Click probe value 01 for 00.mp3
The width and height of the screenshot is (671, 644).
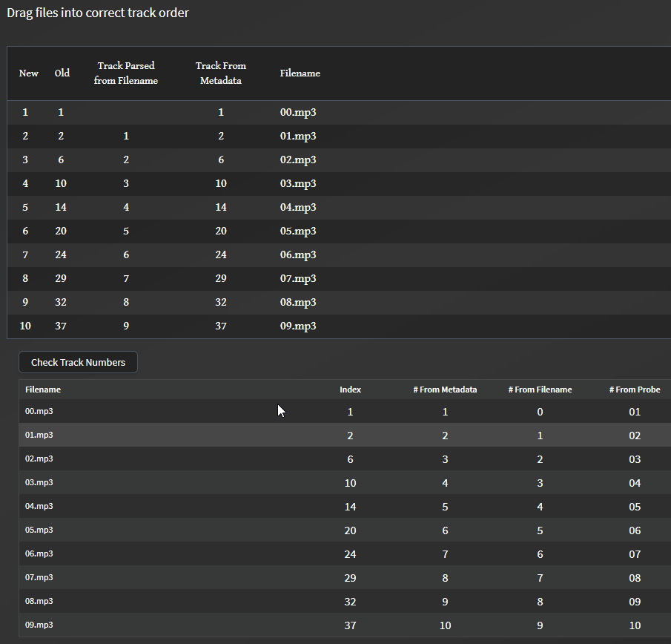coord(635,412)
